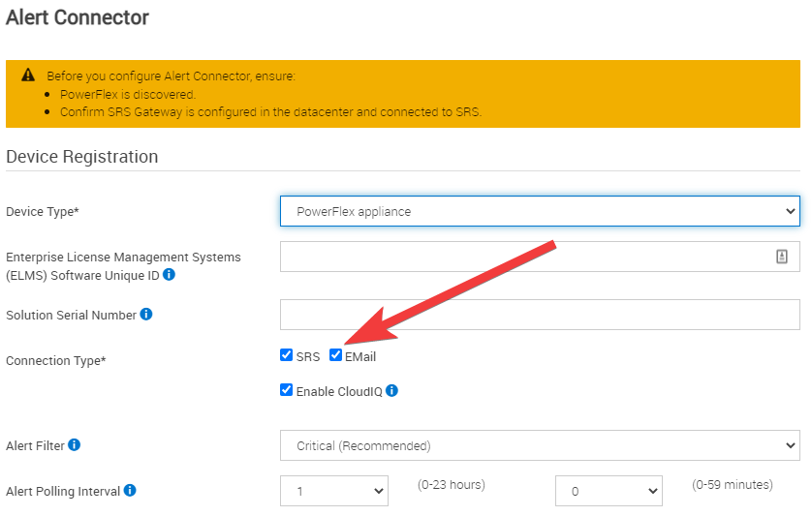Click the Alert Connector page heading
The height and width of the screenshot is (516, 812).
[x=78, y=17]
